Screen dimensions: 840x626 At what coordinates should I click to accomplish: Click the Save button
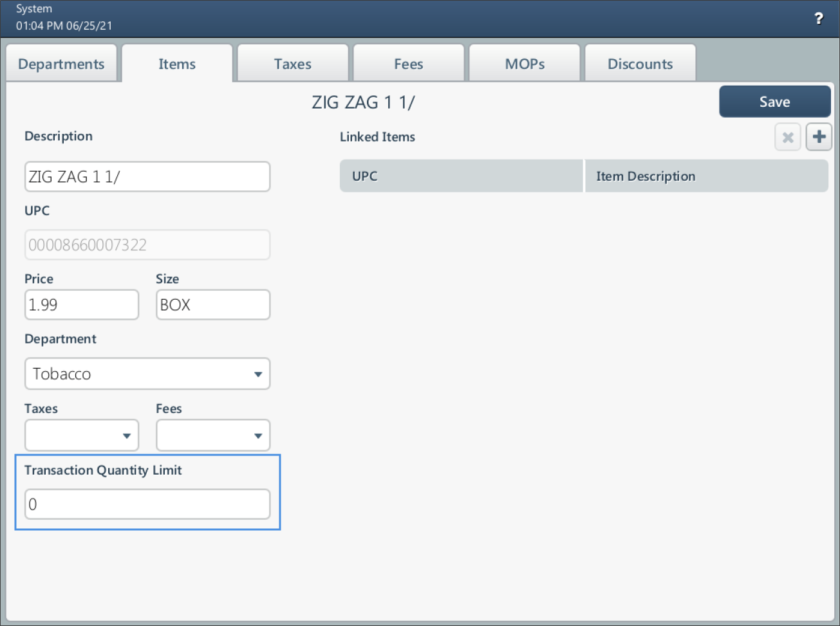coord(774,101)
